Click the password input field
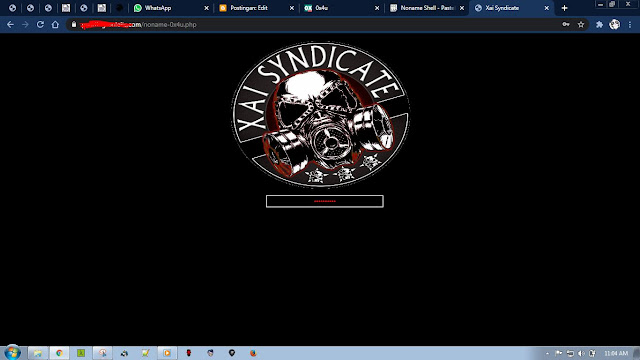Screen dimensions: 640x360 click(324, 201)
